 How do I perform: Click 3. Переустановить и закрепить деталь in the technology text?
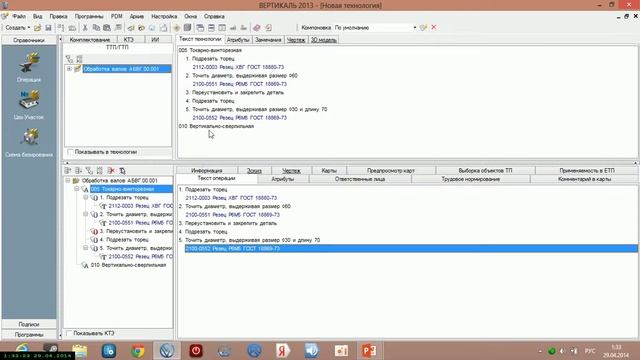pyautogui.click(x=235, y=92)
